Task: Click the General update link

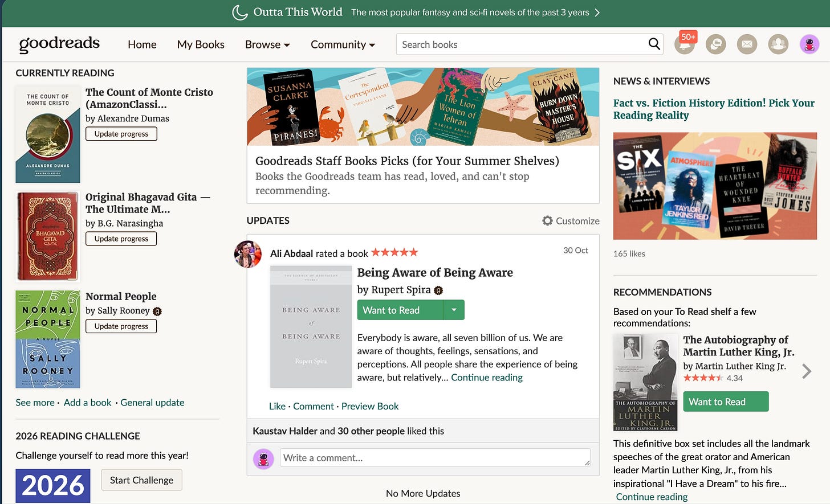Action: coord(152,403)
